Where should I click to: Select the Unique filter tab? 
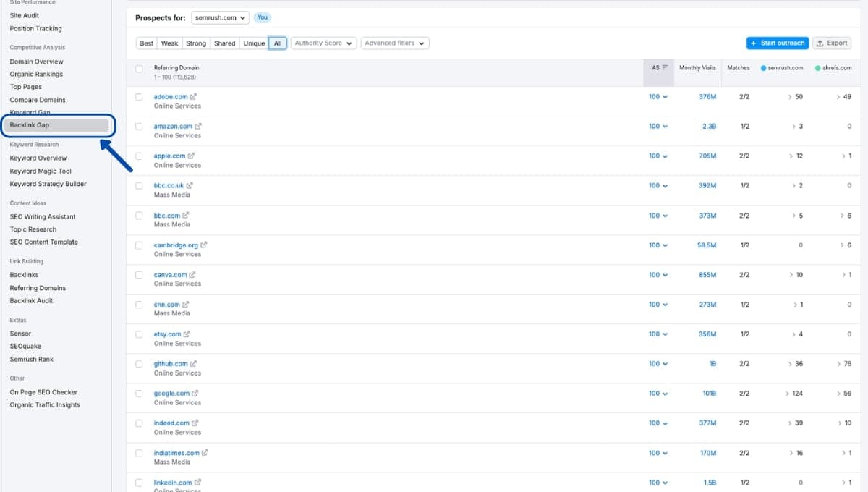click(254, 43)
